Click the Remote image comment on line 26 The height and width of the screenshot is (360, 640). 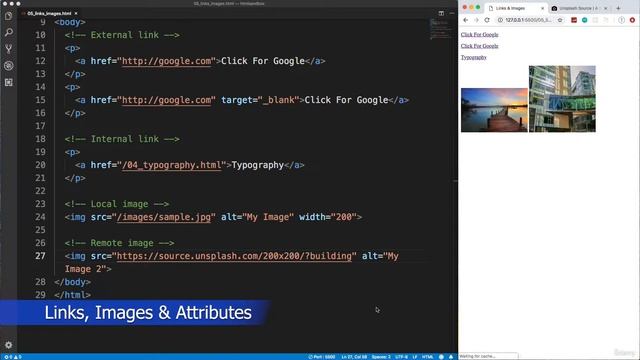(120, 243)
